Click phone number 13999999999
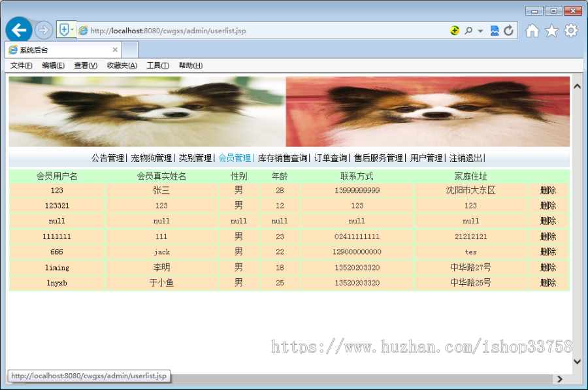The image size is (588, 390). pos(357,190)
